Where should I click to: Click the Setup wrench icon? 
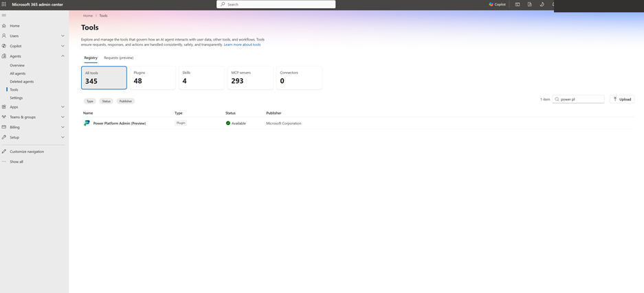[x=3, y=137]
